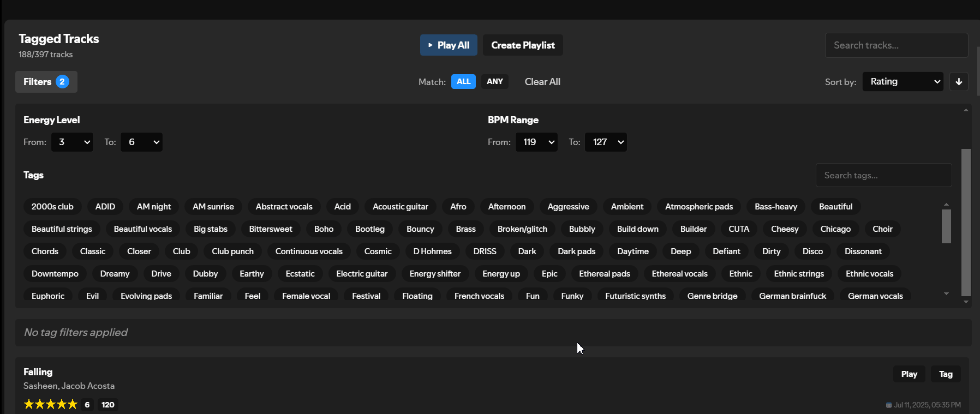Click the tags list scrollbar thumb

(x=946, y=226)
